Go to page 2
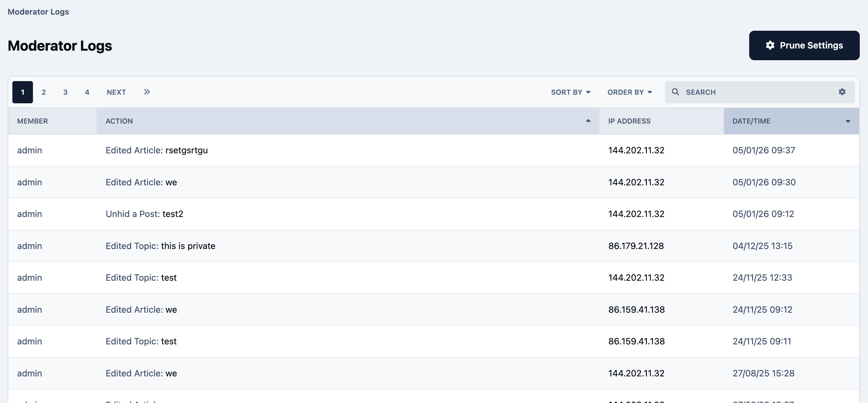Viewport: 868px width, 403px height. 44,92
